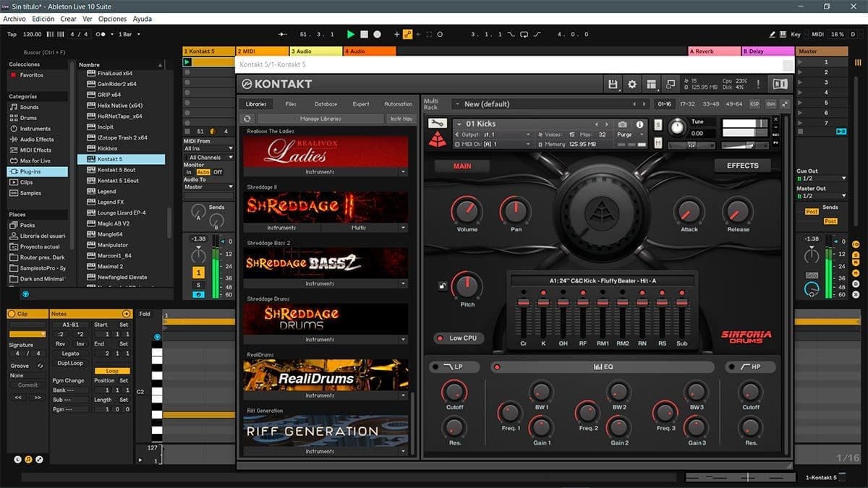Viewport: 868px width, 488px height.
Task: Toggle the Pitch lock icon
Action: [x=442, y=286]
